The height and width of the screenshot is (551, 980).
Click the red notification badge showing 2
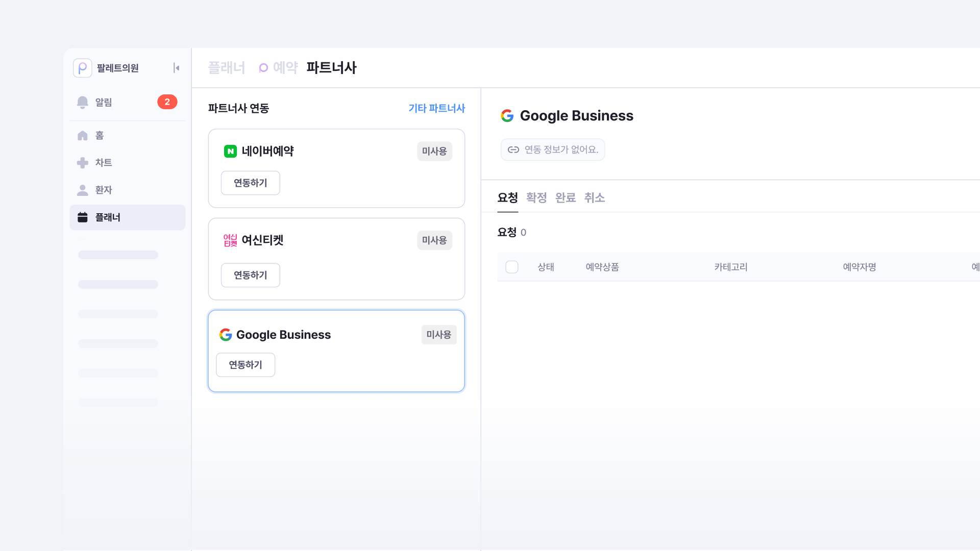pos(167,102)
